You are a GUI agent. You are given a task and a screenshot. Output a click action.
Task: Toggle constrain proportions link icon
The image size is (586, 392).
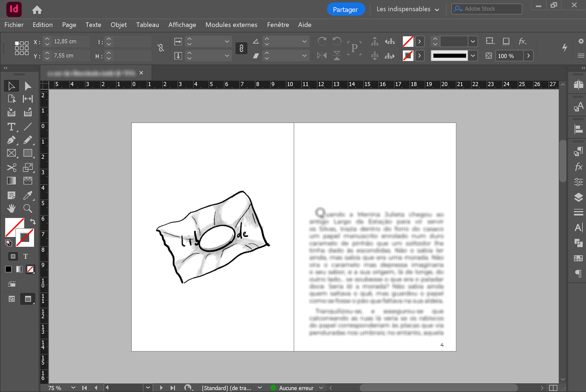click(161, 48)
